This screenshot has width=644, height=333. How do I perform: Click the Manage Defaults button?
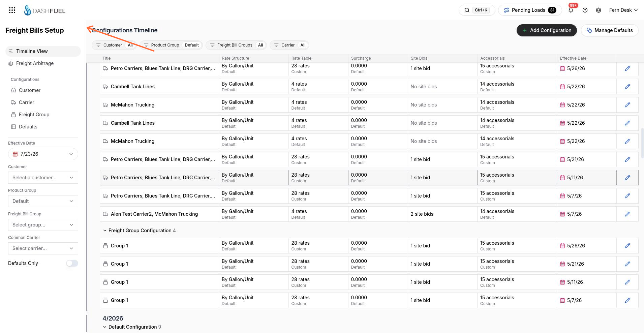610,30
